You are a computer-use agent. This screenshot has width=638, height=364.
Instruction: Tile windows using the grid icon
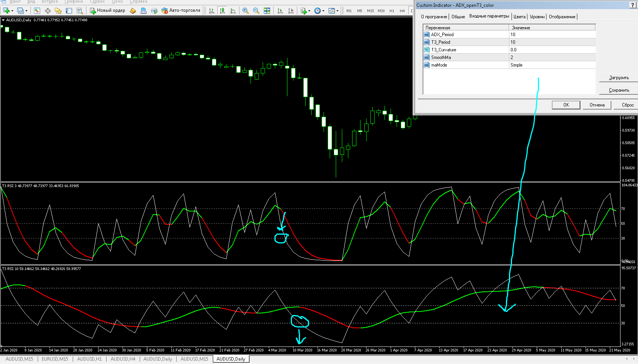[x=267, y=11]
